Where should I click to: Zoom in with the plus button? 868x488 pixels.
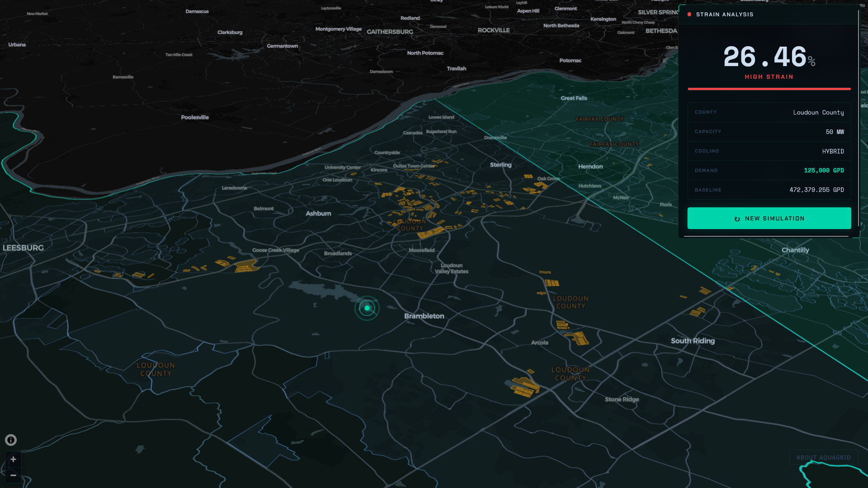coord(13,459)
